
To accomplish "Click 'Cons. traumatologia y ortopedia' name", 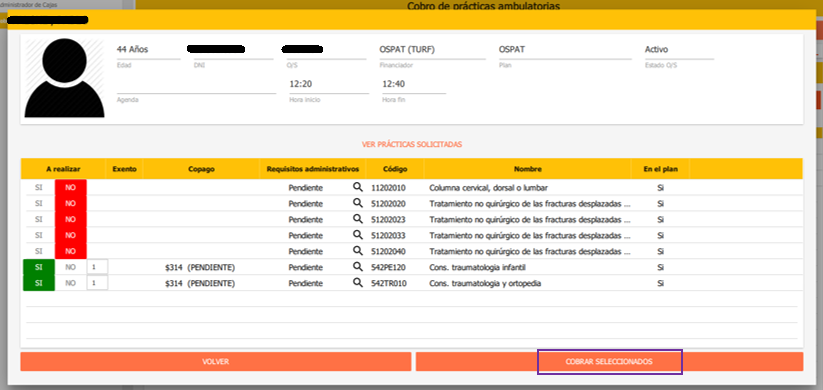I will 485,283.
